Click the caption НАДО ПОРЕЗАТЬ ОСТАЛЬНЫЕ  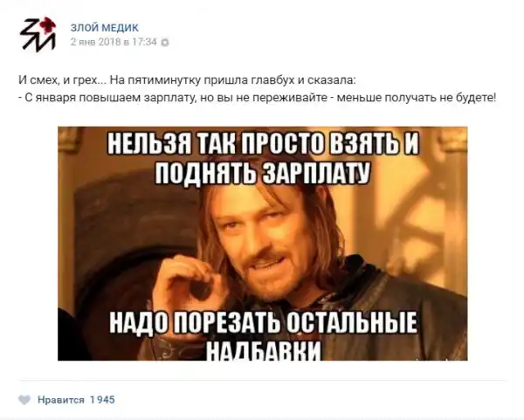coord(264,322)
